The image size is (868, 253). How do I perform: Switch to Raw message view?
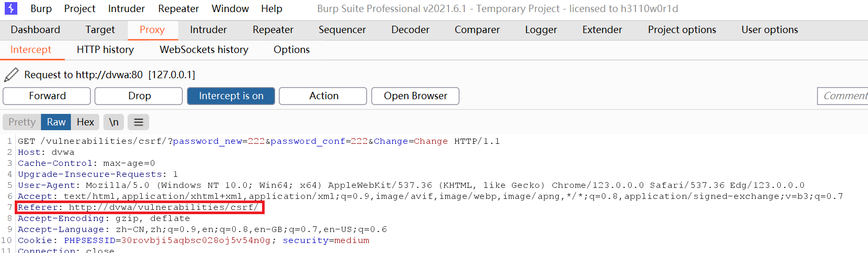tap(56, 122)
